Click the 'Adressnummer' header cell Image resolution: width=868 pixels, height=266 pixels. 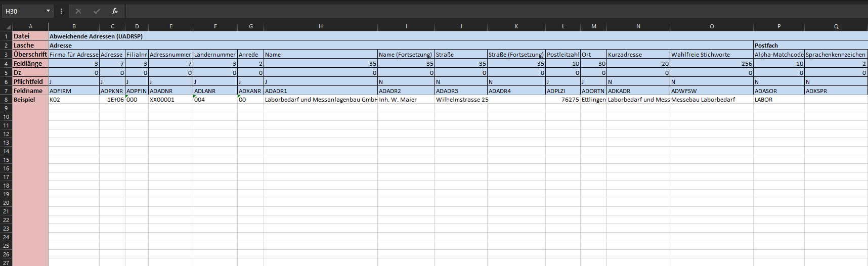click(x=170, y=55)
